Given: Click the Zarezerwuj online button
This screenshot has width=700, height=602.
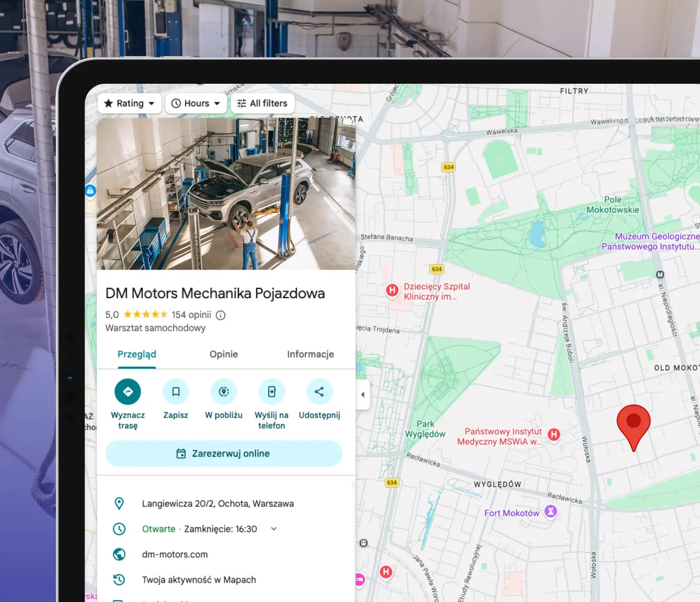Looking at the screenshot, I should (224, 454).
